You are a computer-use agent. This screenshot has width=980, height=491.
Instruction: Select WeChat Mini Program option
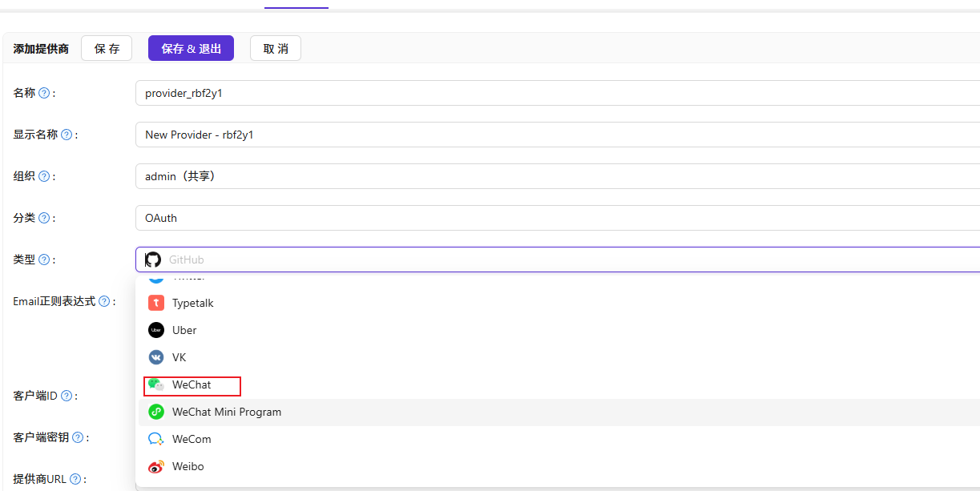227,412
